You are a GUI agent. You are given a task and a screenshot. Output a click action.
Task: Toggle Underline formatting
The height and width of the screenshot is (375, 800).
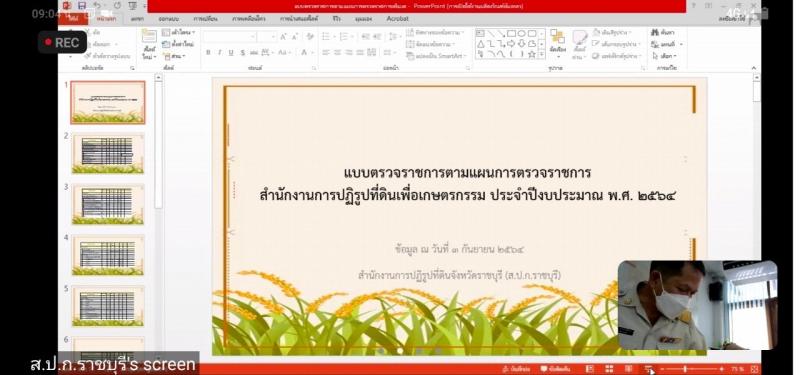click(231, 53)
